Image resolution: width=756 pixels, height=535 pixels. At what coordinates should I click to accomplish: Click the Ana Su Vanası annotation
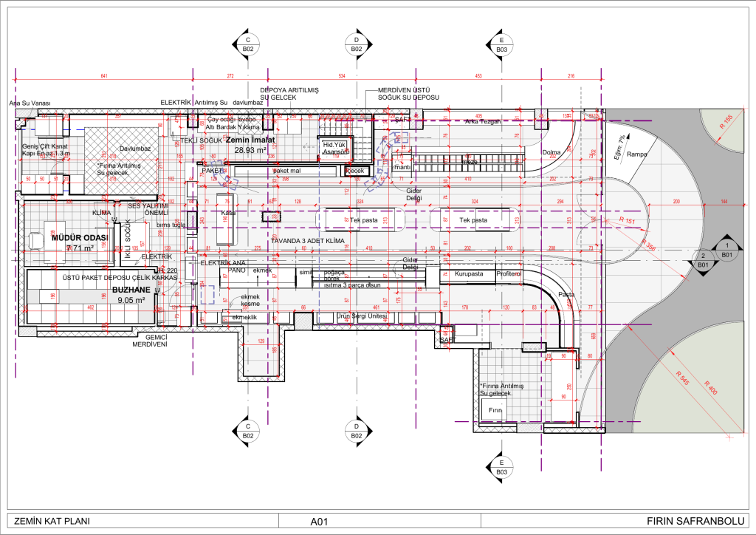(x=30, y=103)
